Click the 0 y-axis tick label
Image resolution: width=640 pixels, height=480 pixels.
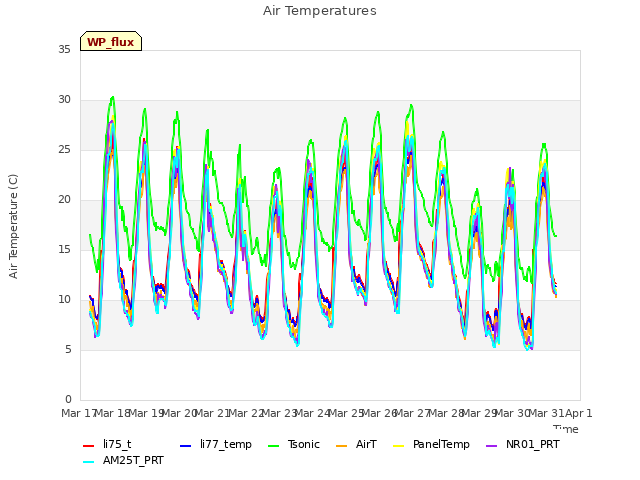pos(68,400)
